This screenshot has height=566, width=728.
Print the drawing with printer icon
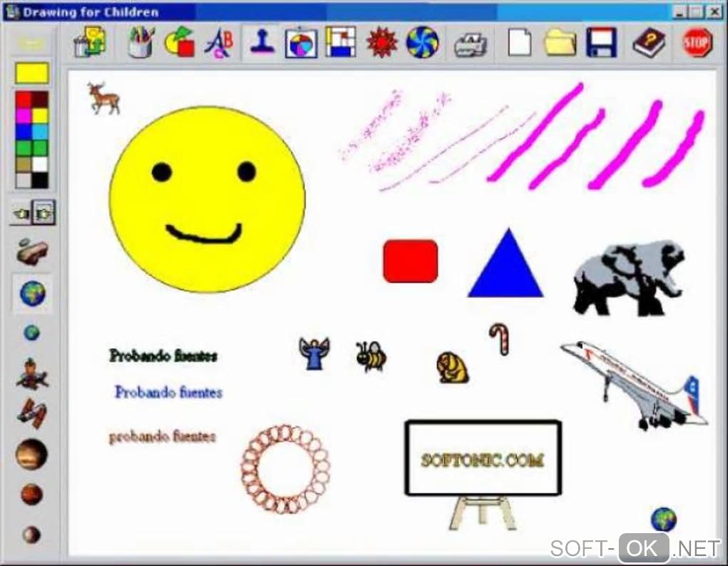(470, 44)
